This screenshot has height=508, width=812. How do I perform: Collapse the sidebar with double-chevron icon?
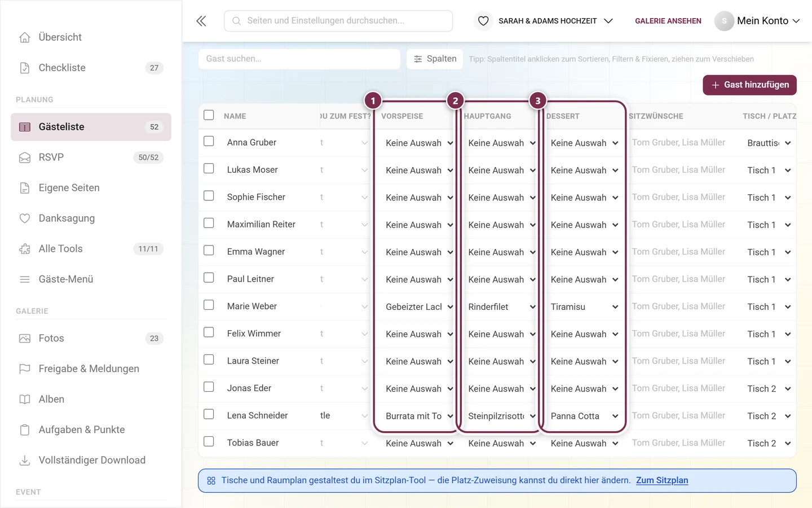[x=201, y=21]
